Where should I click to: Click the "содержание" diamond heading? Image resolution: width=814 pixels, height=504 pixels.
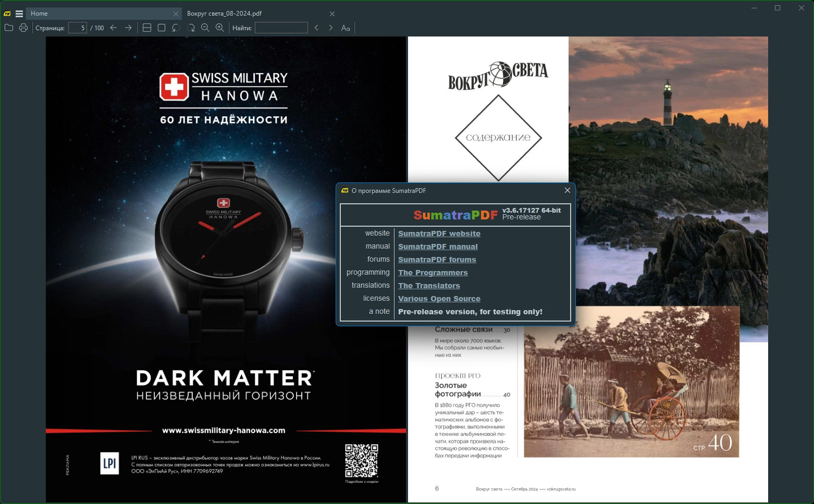point(498,138)
